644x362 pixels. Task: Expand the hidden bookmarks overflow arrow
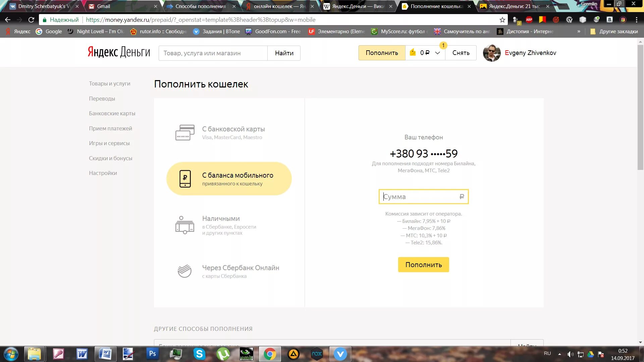(579, 32)
